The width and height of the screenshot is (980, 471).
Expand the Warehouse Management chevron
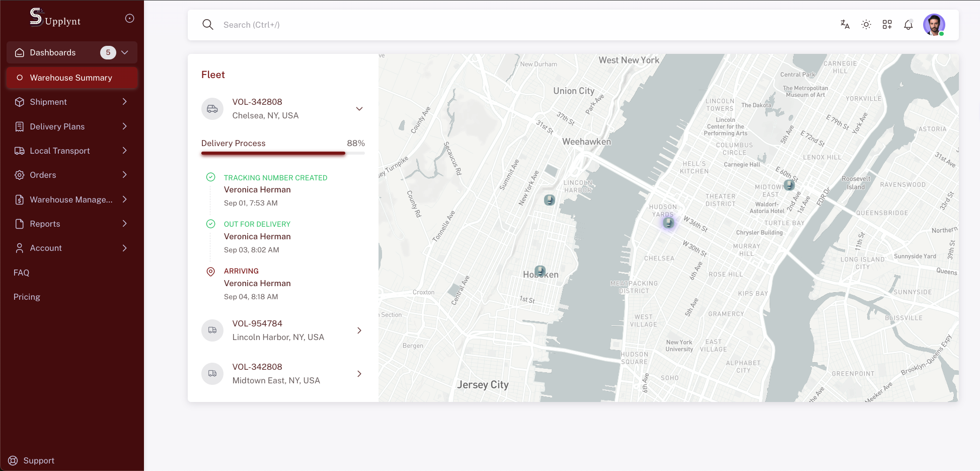point(125,199)
